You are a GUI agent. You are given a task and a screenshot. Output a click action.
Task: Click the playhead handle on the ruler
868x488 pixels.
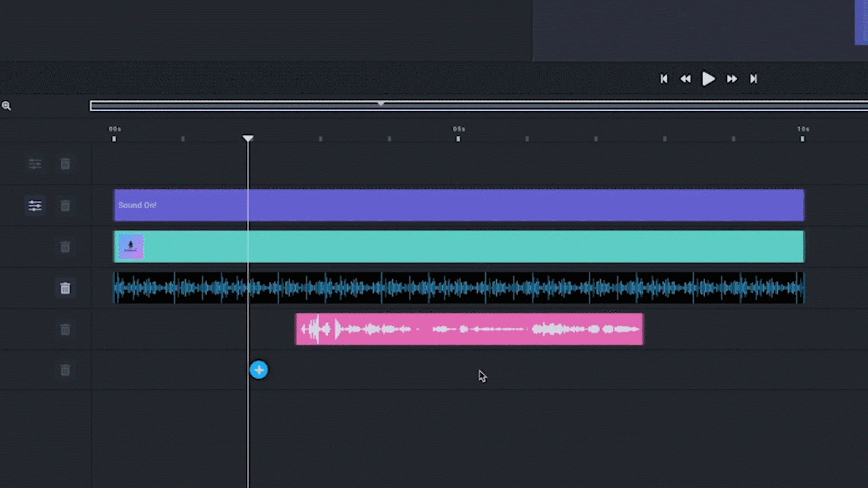248,139
